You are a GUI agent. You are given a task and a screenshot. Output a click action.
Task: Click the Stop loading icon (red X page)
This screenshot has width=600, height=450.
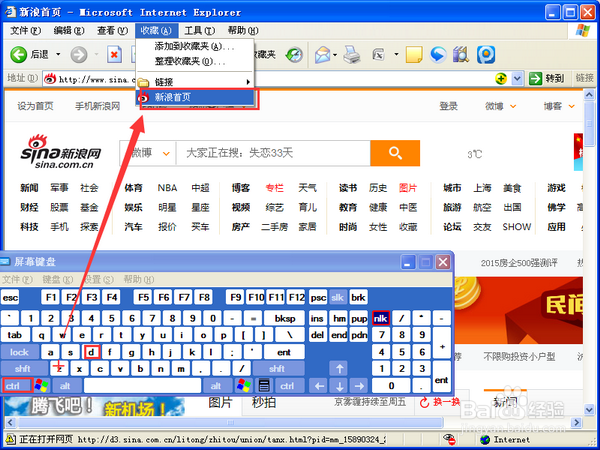coord(114,55)
